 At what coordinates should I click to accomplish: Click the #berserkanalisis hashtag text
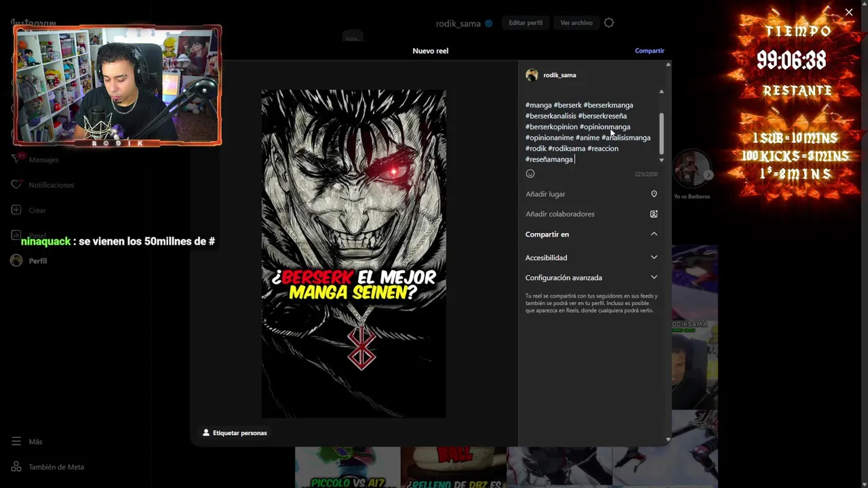click(551, 116)
